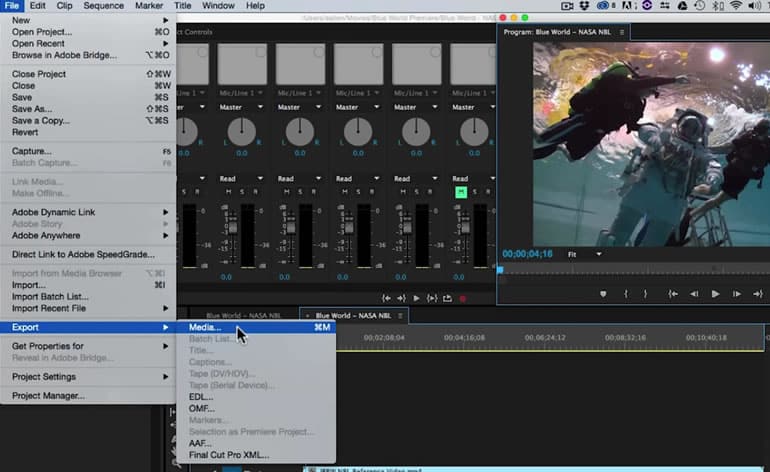Click Go to In point in Program monitor
The width and height of the screenshot is (770, 472).
[673, 294]
